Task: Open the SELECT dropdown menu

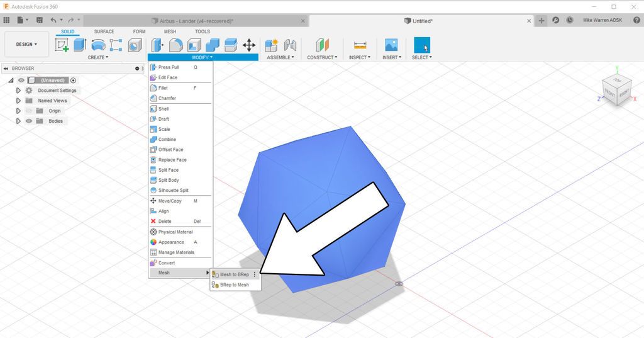Action: tap(422, 57)
